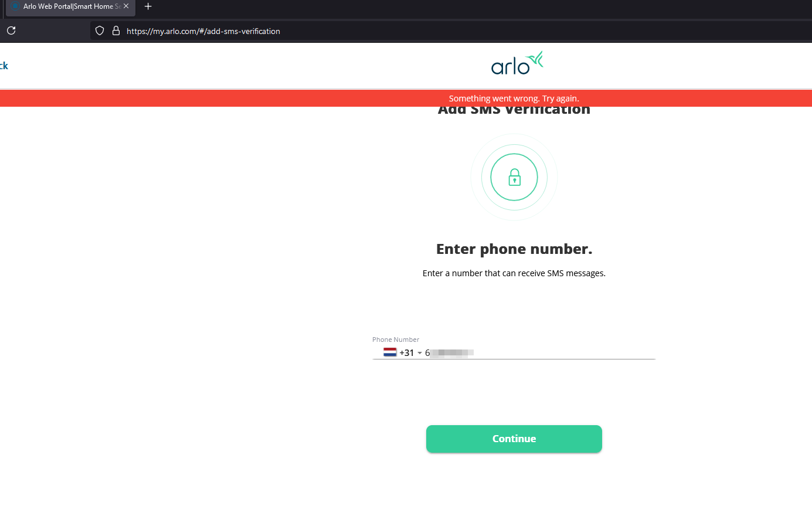Close the Arlo Web Portal tab

(x=126, y=6)
